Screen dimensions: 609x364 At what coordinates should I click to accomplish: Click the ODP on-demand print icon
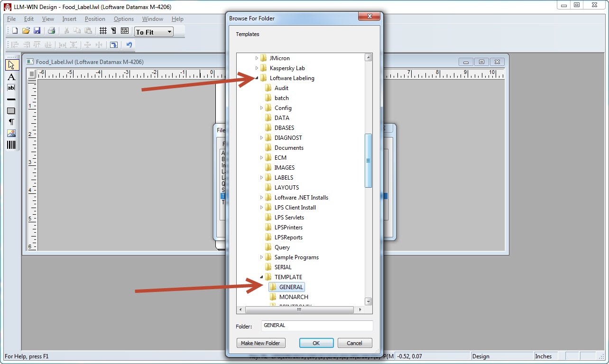(125, 31)
